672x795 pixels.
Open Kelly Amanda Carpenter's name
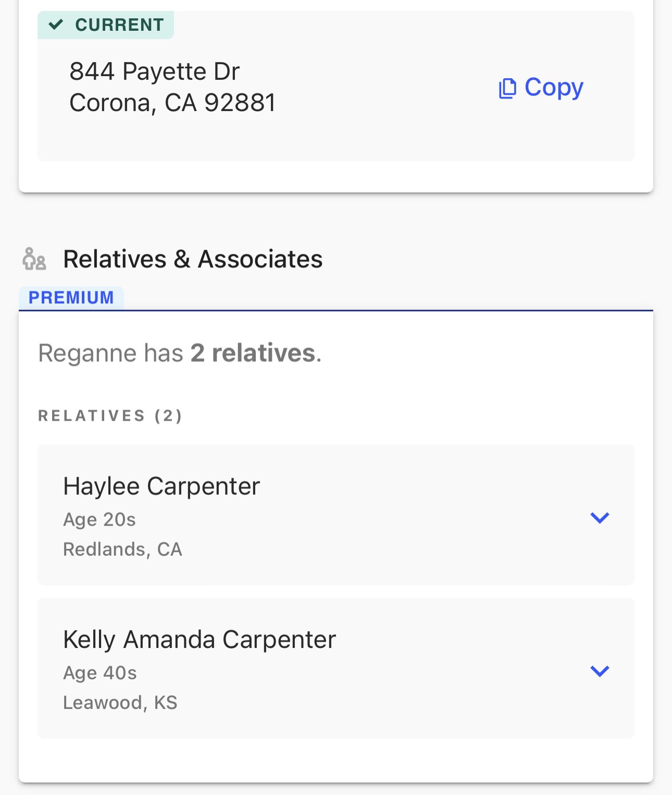point(200,640)
